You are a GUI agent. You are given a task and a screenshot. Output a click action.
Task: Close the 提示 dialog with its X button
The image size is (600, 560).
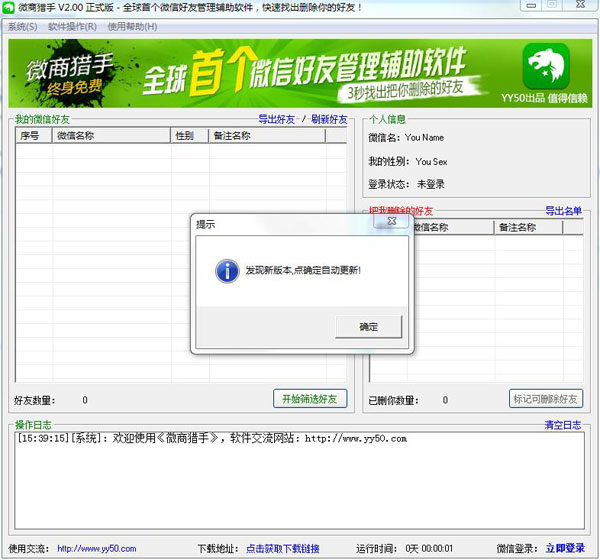(391, 221)
